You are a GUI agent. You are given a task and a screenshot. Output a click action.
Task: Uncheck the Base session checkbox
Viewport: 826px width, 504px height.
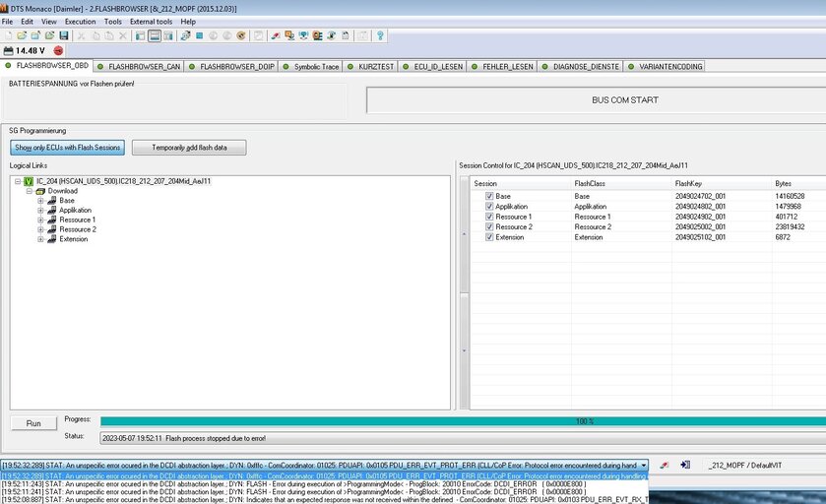tap(489, 196)
